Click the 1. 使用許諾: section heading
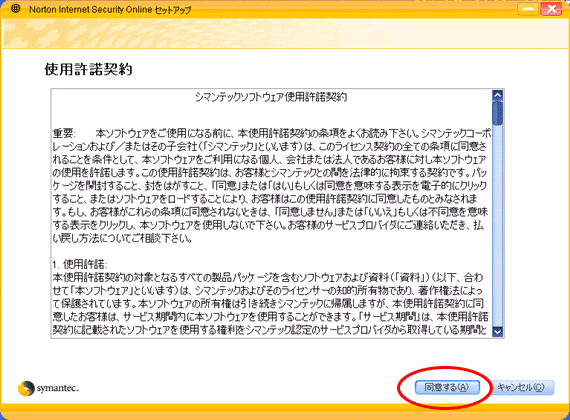The height and width of the screenshot is (420, 570). (80, 264)
